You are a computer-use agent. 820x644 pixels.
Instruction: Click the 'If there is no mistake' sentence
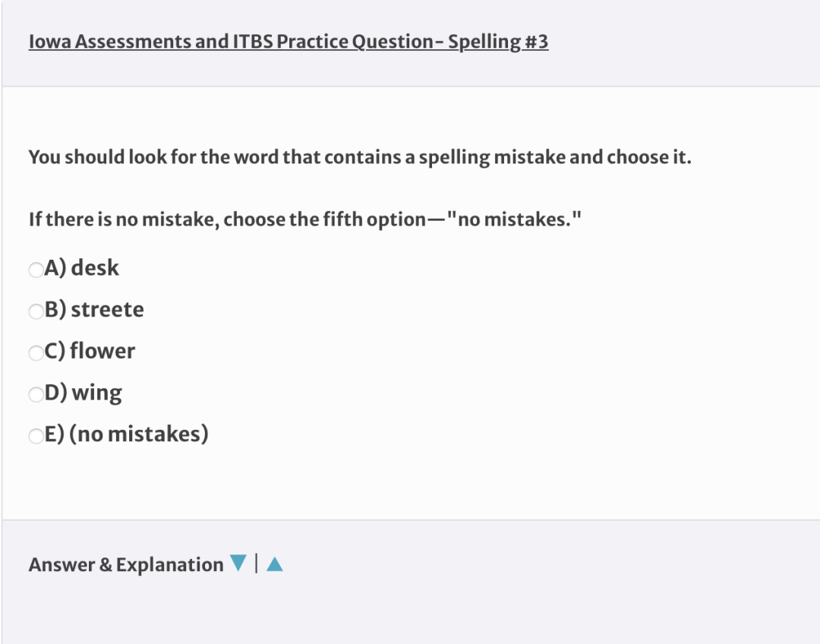coord(305,219)
